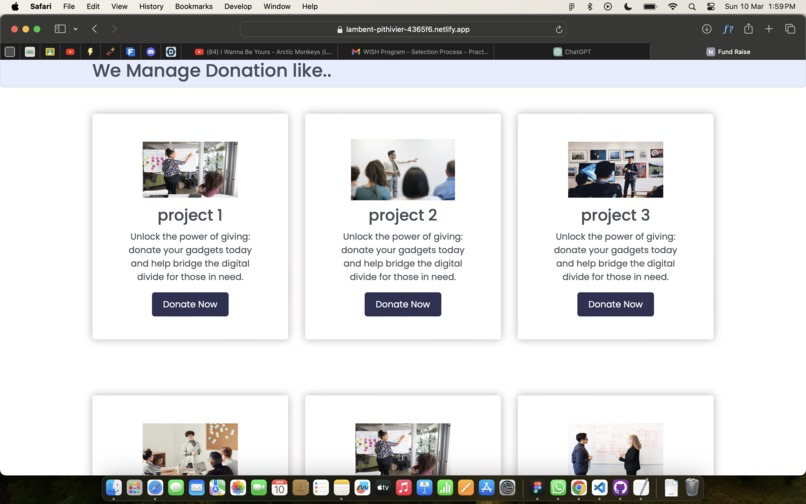Open the History menu
The height and width of the screenshot is (504, 806).
coord(151,6)
